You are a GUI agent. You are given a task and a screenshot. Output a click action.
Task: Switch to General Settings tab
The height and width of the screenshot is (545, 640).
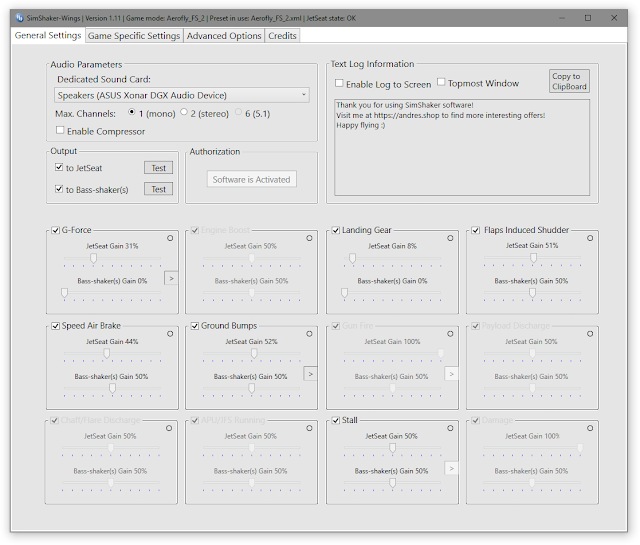tap(48, 35)
